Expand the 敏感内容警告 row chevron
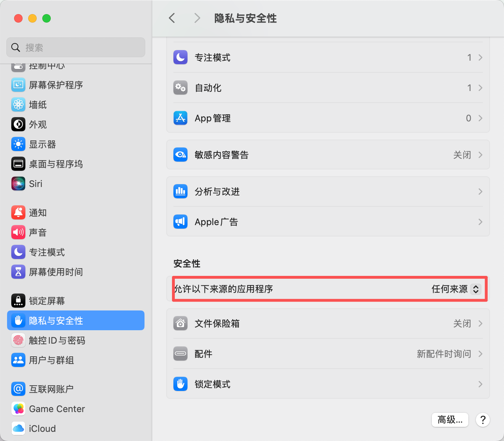Viewport: 504px width, 441px height. [x=480, y=155]
